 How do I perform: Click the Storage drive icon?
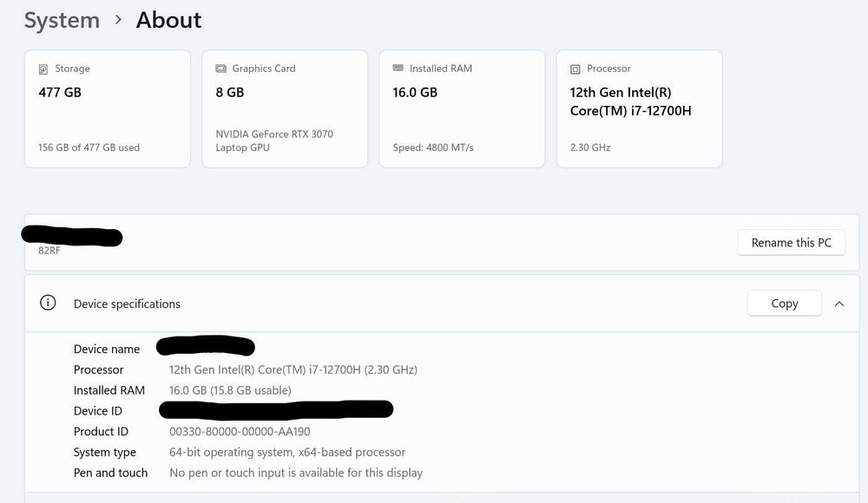pyautogui.click(x=43, y=69)
